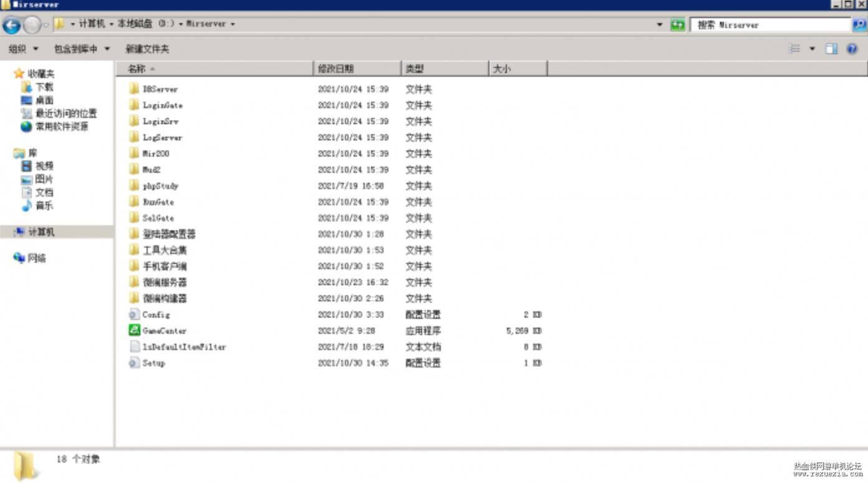Sort by the 大小 column header
This screenshot has width=868, height=483.
tap(518, 69)
